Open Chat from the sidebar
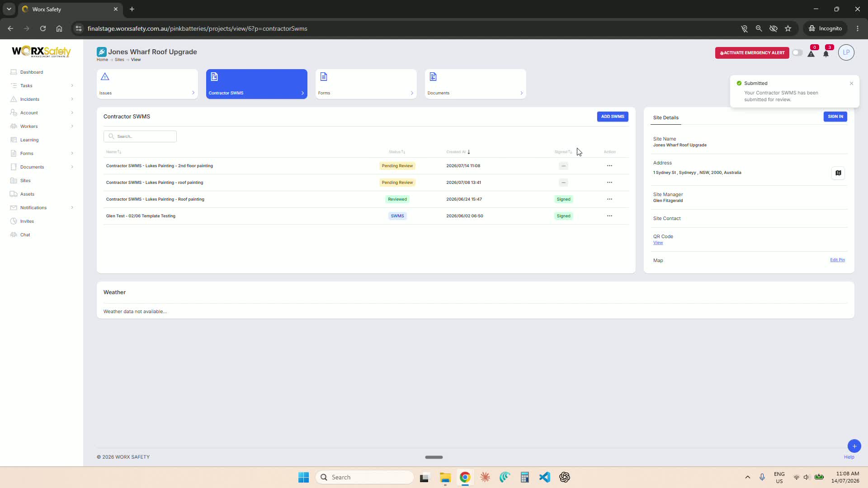868x488 pixels. pos(25,235)
